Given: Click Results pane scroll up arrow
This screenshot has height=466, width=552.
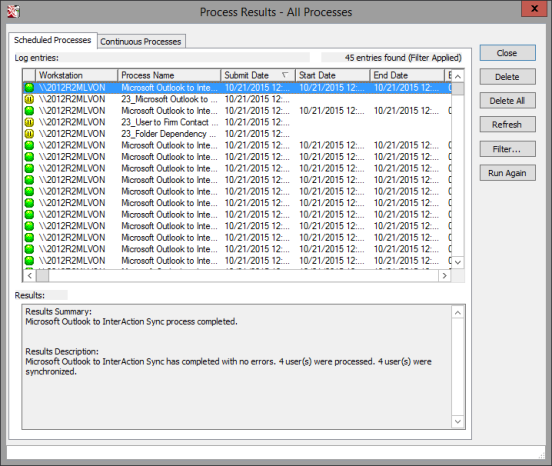Looking at the screenshot, I should tap(458, 313).
